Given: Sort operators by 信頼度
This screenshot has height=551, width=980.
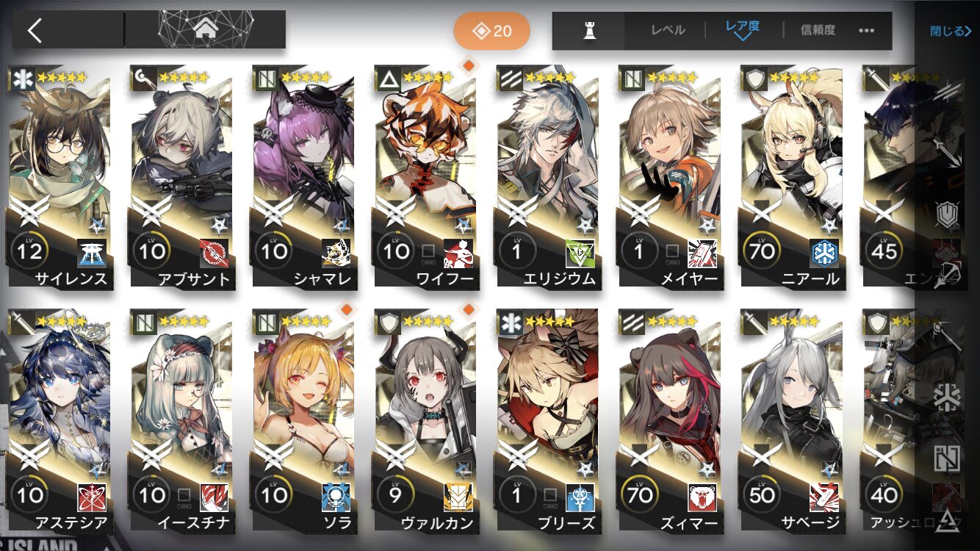Looking at the screenshot, I should coord(818,30).
